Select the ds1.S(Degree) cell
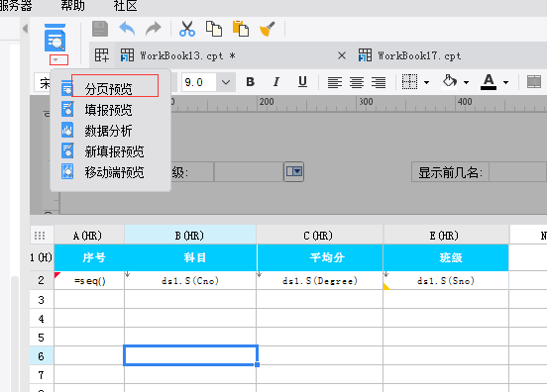Screen dimensions: 547x392 320,281
